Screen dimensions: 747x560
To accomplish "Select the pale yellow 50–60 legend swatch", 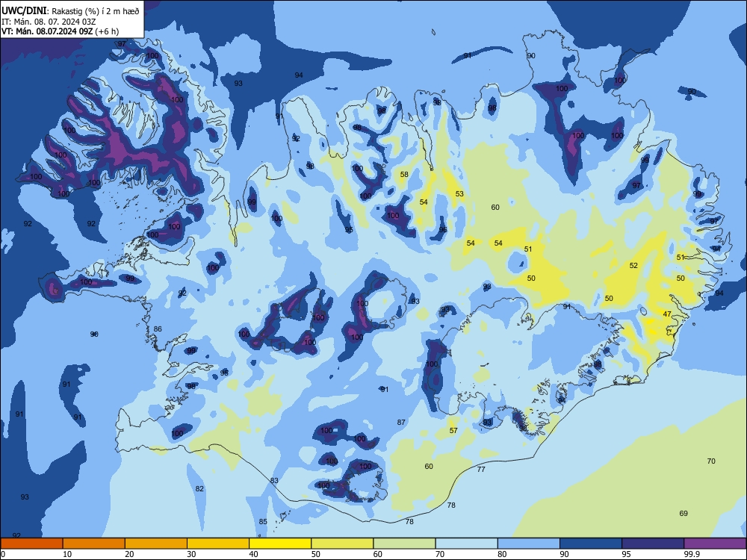I will 343,544.
